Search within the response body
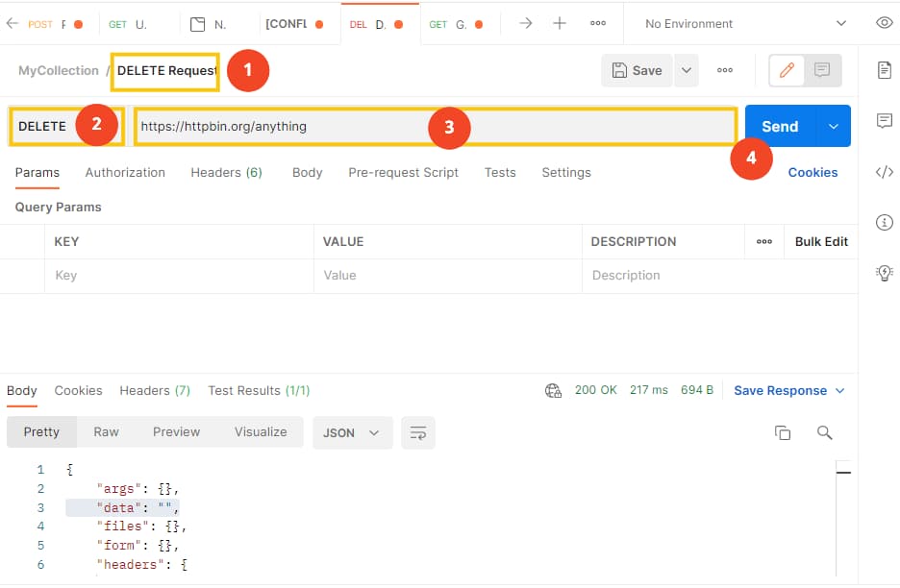The image size is (900, 588). click(x=825, y=432)
